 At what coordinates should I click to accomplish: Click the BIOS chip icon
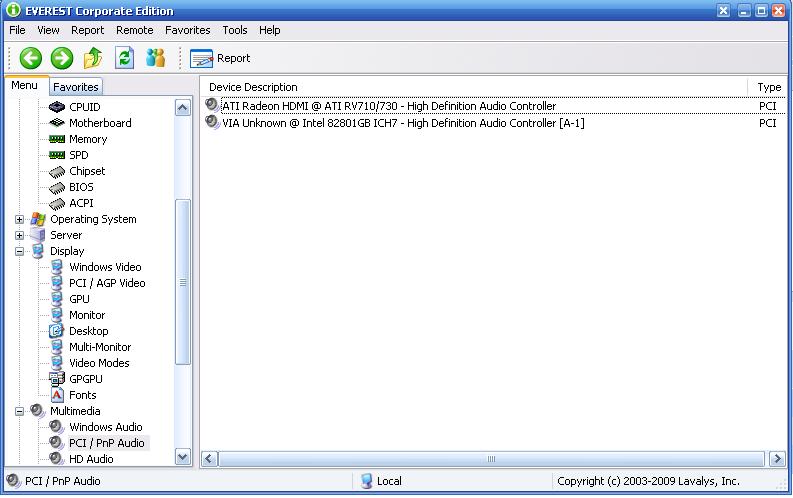(57, 188)
